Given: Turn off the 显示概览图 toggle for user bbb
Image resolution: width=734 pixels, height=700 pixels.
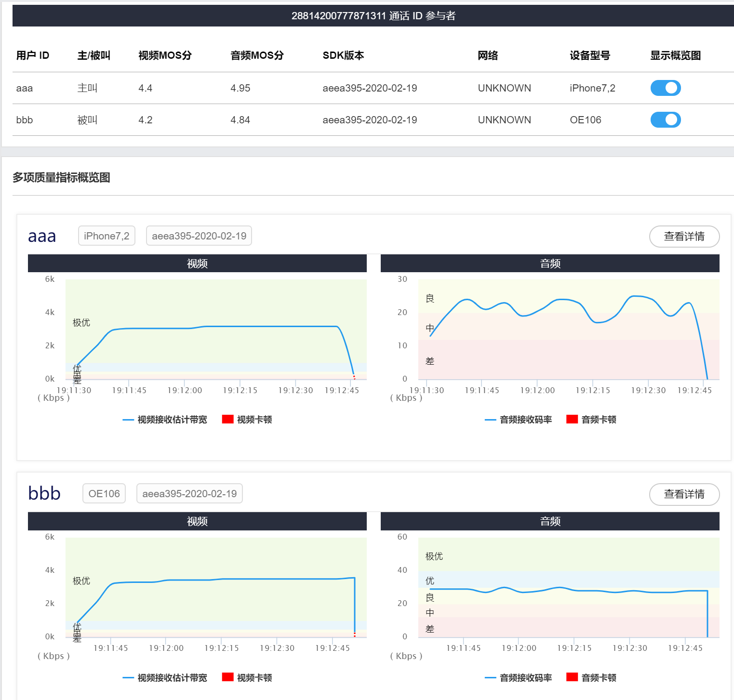Looking at the screenshot, I should coord(666,119).
